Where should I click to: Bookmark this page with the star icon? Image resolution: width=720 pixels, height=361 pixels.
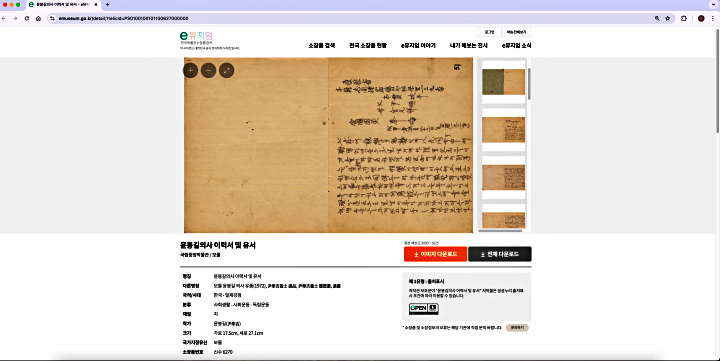tap(668, 18)
